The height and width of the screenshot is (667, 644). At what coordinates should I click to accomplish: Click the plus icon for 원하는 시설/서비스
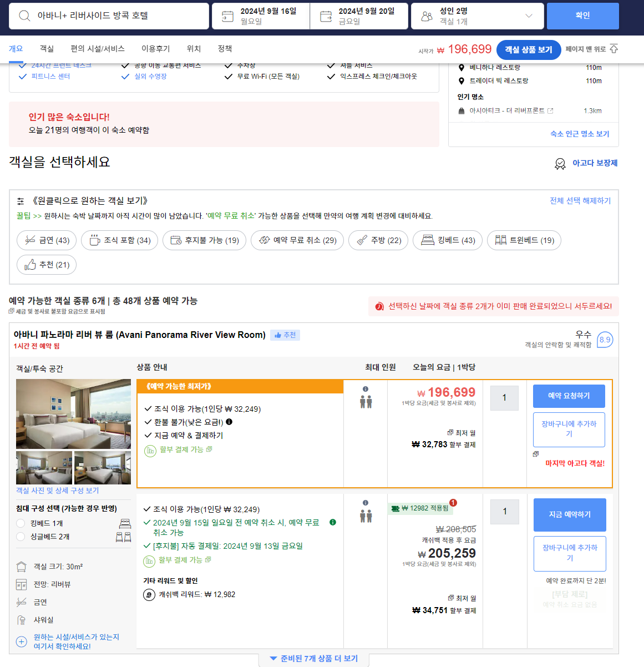pyautogui.click(x=22, y=641)
